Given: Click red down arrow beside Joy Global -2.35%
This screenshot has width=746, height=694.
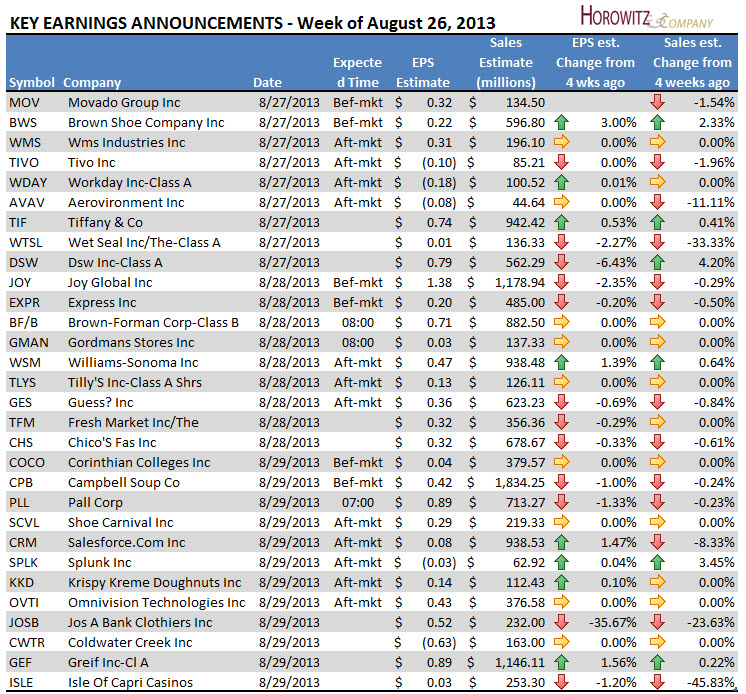Looking at the screenshot, I should (561, 282).
